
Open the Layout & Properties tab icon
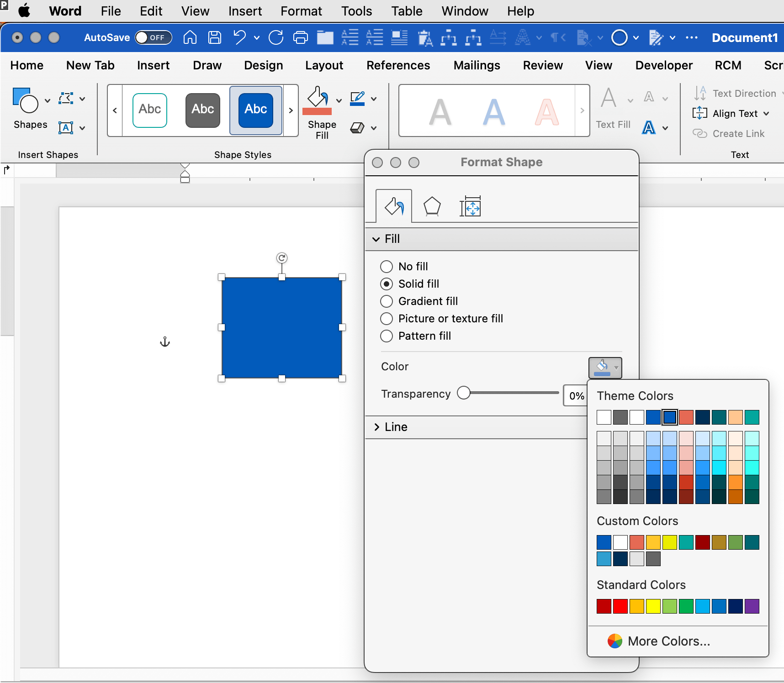pos(470,206)
